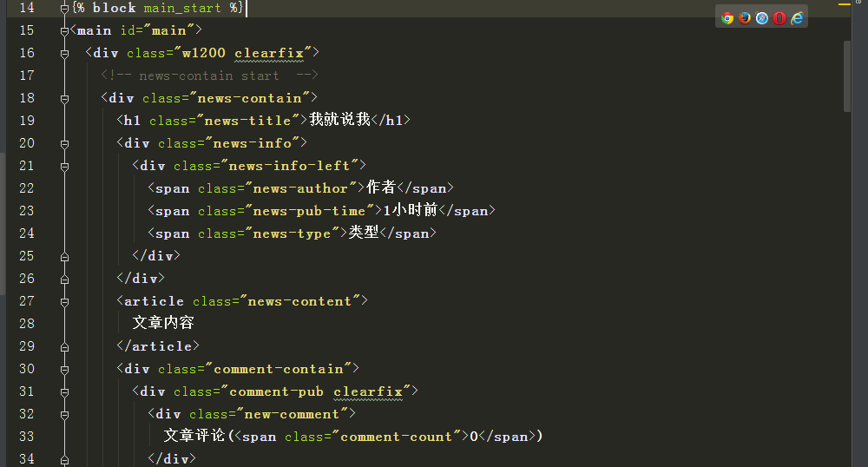
Task: Click the 'news-type' class value
Action: click(292, 234)
